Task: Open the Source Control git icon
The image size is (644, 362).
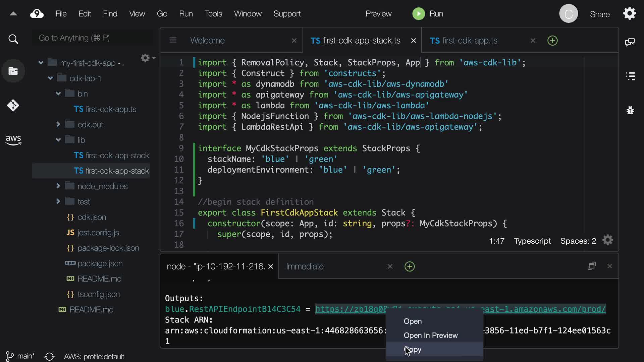Action: tap(13, 106)
